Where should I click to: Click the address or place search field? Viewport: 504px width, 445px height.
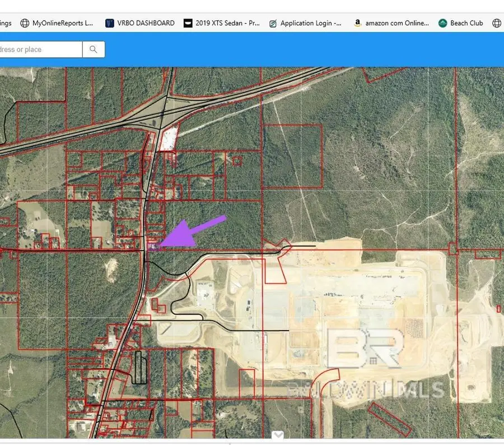point(39,49)
